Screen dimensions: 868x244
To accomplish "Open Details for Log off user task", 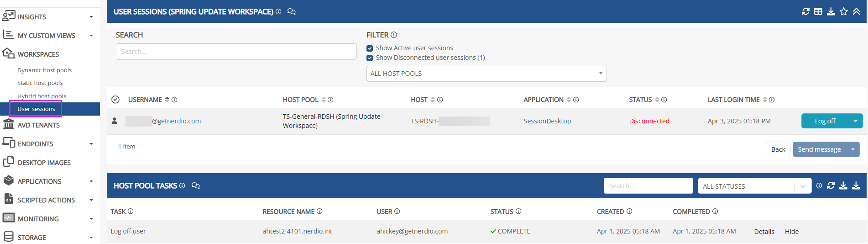I will [x=764, y=232].
